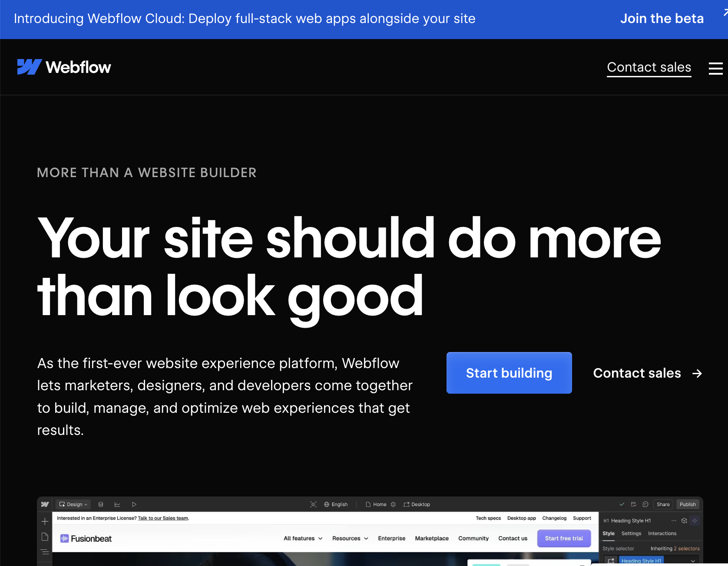Click the Join the beta link
The height and width of the screenshot is (566, 728).
[x=662, y=19]
